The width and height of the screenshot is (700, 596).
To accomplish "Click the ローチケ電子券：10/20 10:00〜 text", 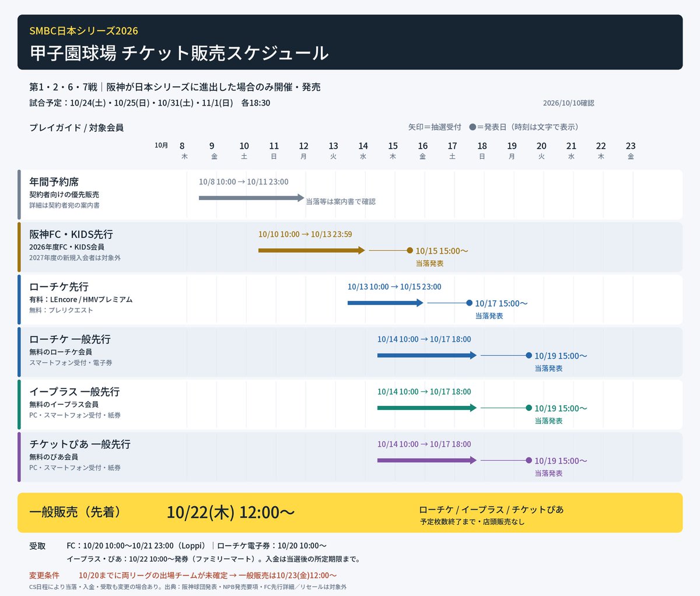I will pos(272,546).
